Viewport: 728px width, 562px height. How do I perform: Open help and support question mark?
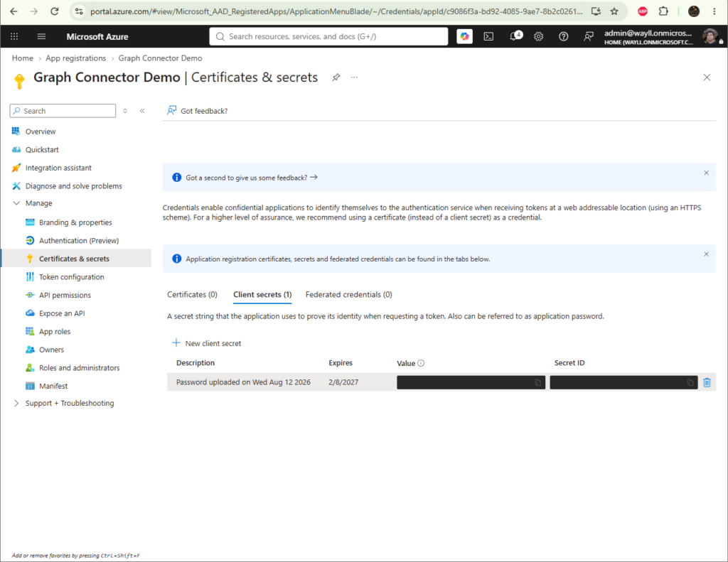point(563,36)
